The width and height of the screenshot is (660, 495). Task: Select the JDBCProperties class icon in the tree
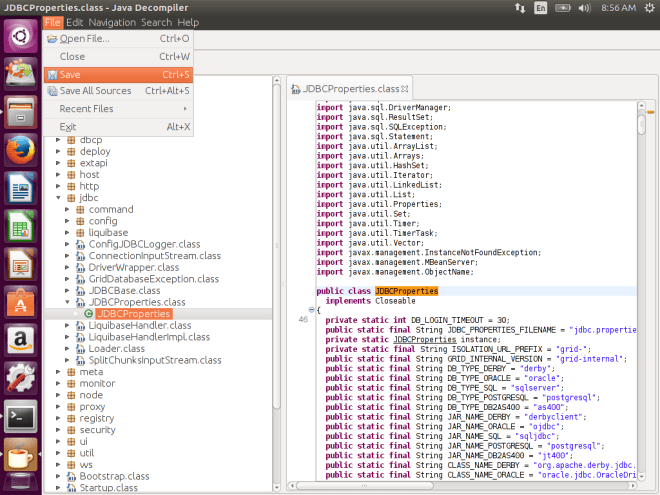tap(88, 314)
